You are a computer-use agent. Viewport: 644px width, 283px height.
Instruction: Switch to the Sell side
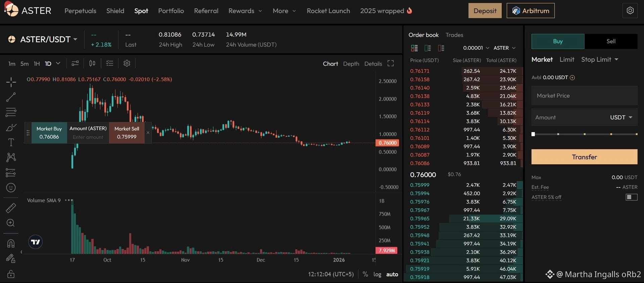click(611, 41)
